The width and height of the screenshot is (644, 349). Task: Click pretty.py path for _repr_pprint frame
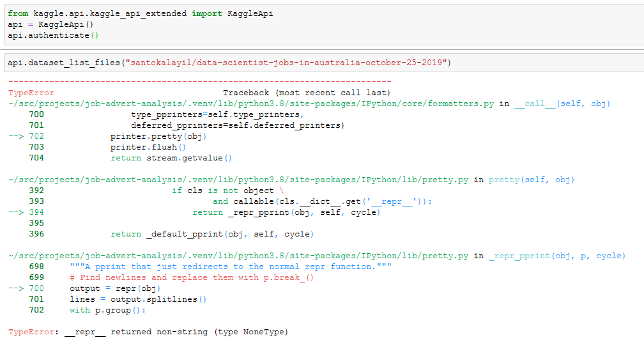[x=239, y=256]
